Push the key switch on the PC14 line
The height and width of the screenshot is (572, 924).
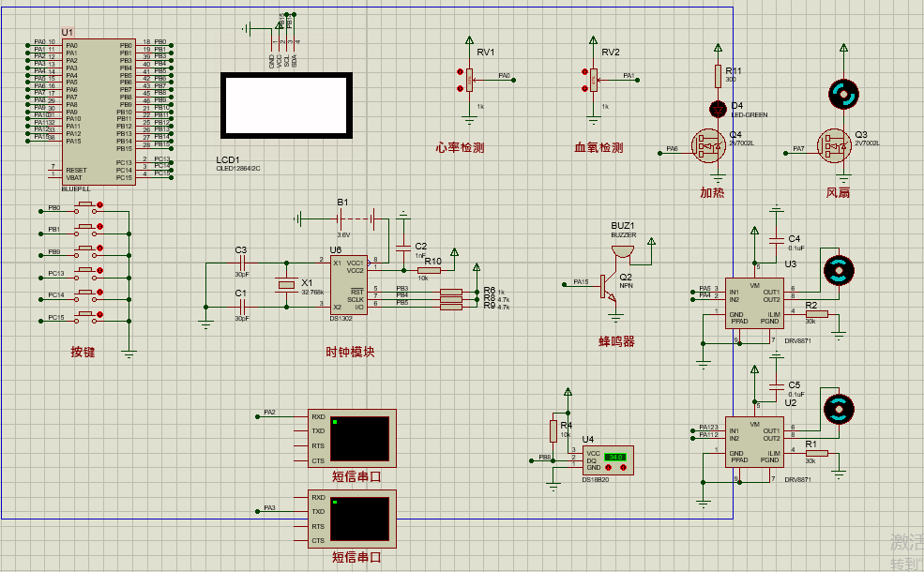pyautogui.click(x=86, y=294)
